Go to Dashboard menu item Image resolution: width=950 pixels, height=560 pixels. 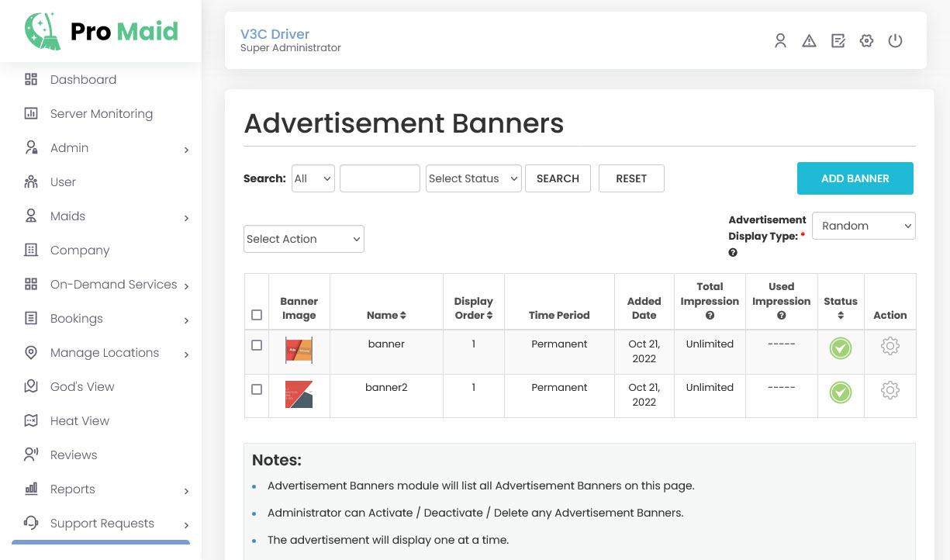83,79
